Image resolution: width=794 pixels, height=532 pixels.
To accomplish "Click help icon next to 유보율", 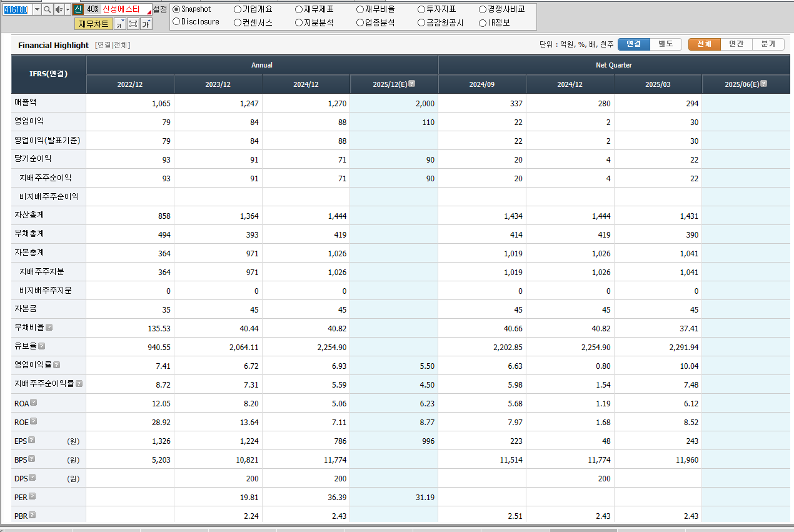I will point(42,346).
